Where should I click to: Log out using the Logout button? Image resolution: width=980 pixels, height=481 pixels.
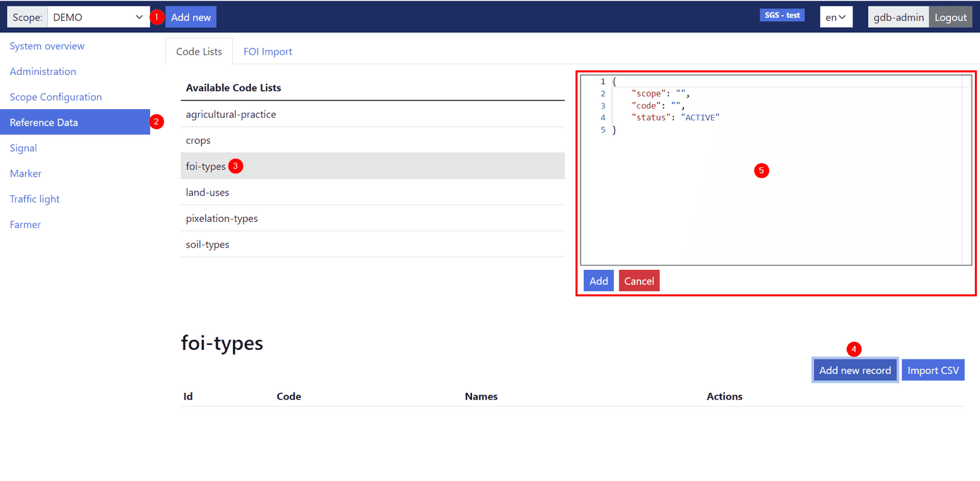950,17
